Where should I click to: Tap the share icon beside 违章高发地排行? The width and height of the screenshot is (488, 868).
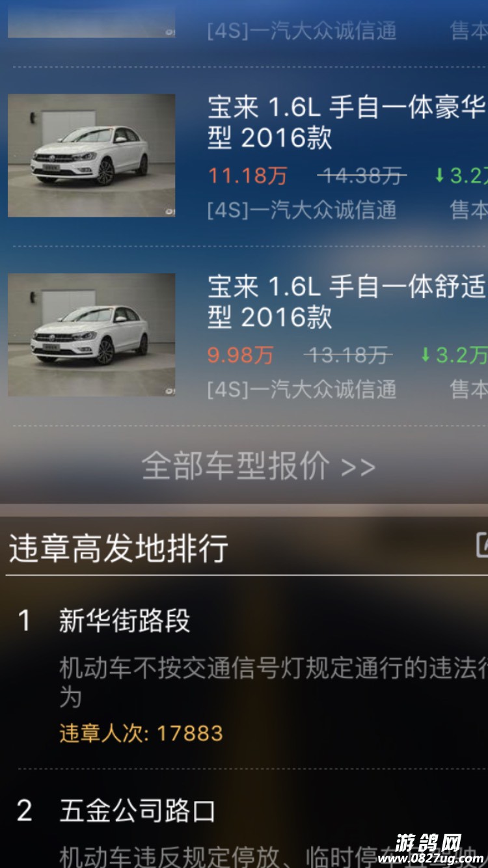pos(481,545)
